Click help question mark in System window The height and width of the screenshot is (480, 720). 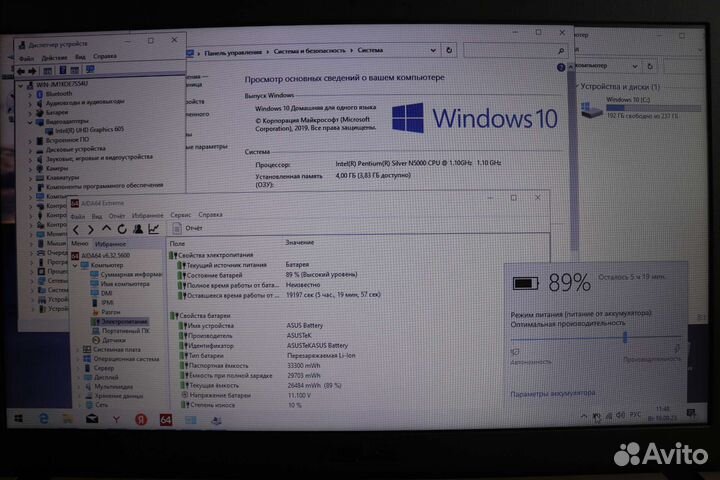pos(561,68)
